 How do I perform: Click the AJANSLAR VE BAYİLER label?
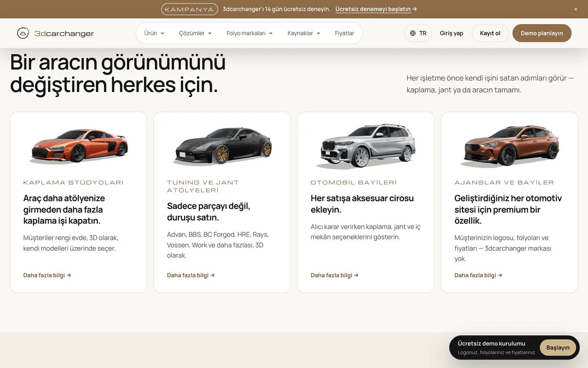pos(504,183)
